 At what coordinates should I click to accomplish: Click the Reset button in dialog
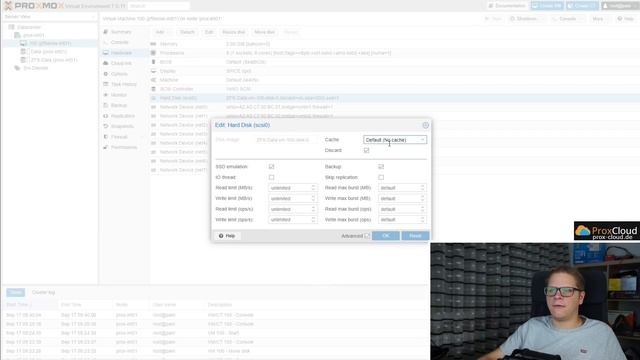pos(415,236)
